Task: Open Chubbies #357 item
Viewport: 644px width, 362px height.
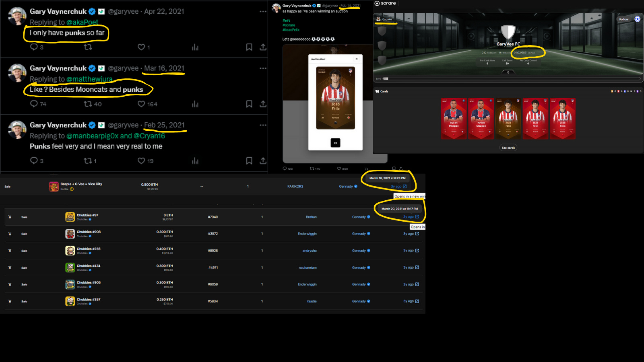Action: tap(89, 299)
